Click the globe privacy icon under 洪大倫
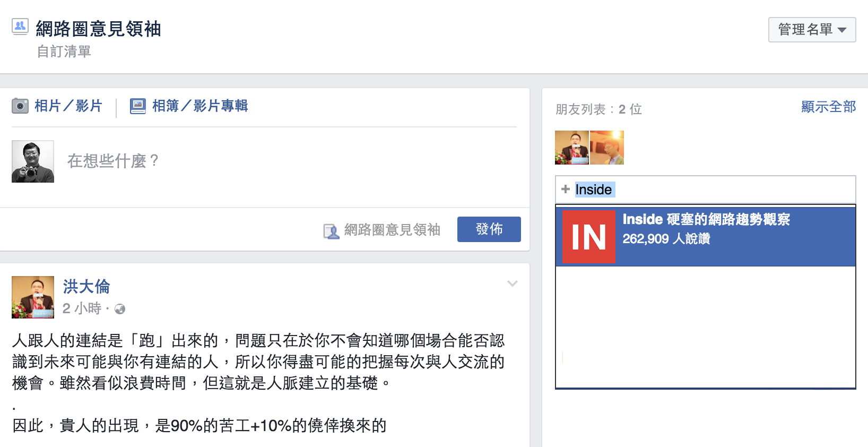 120,309
